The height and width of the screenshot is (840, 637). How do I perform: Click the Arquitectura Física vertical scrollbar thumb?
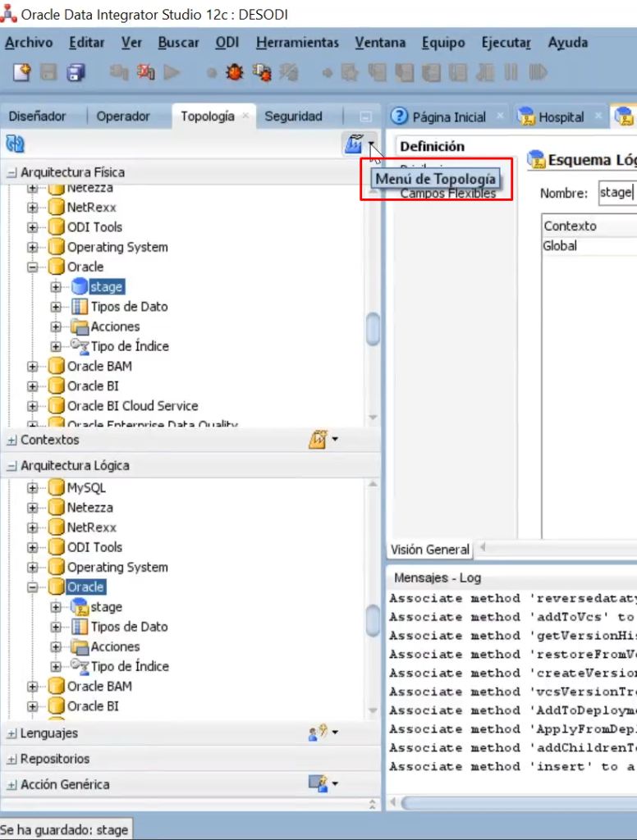point(373,328)
